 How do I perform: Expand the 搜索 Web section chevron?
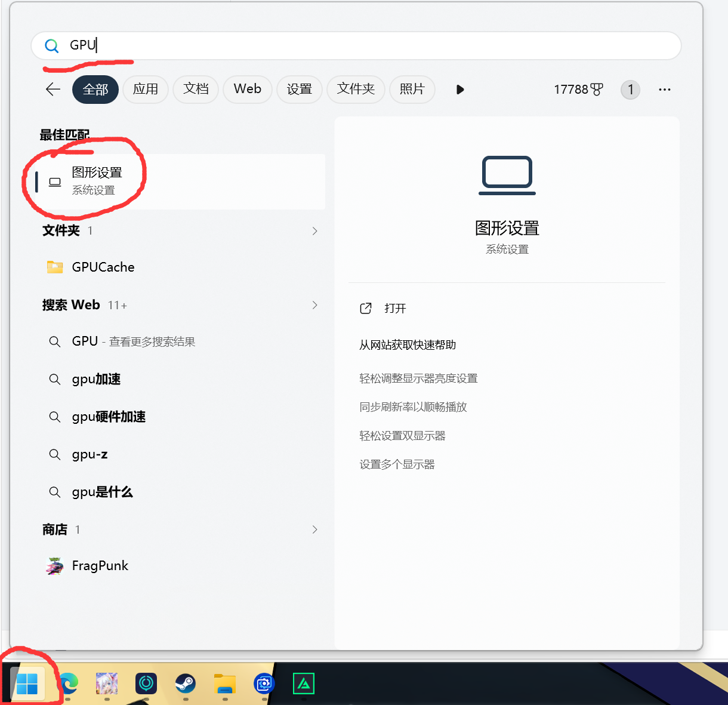point(314,305)
